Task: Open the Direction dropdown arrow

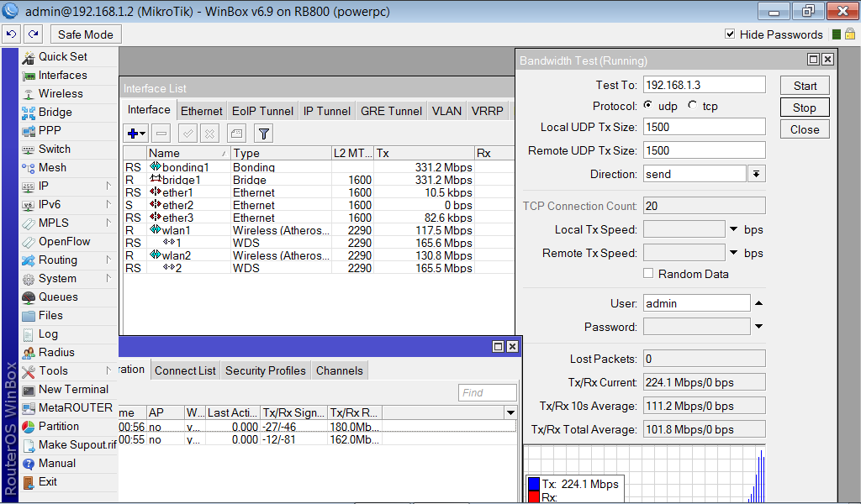Action: [x=756, y=174]
